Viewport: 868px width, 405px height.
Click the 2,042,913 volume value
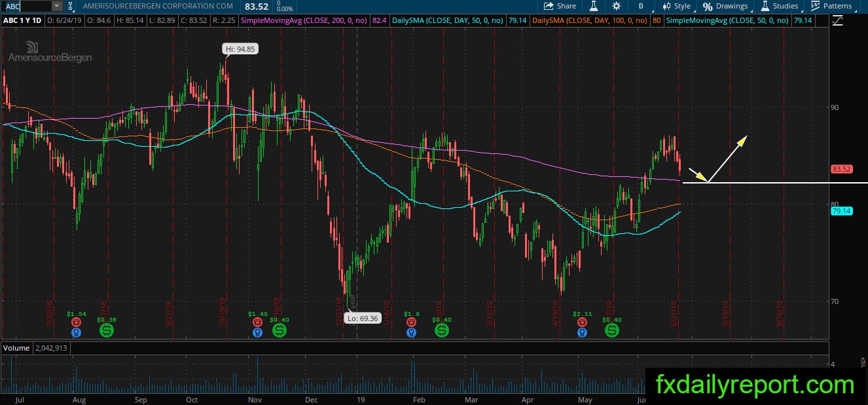pyautogui.click(x=50, y=348)
